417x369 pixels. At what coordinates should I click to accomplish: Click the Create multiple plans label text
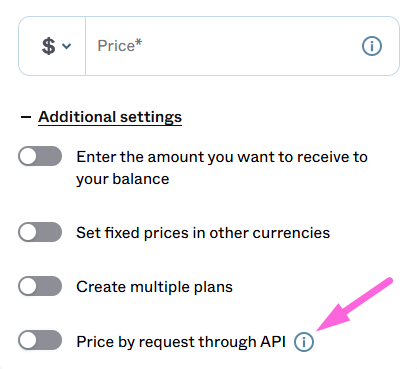coord(154,287)
